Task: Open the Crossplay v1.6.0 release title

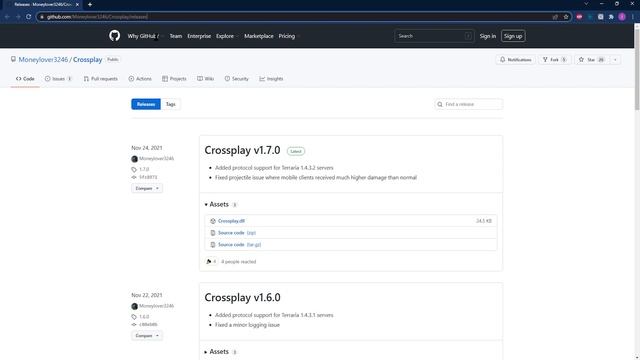Action: [242, 298]
